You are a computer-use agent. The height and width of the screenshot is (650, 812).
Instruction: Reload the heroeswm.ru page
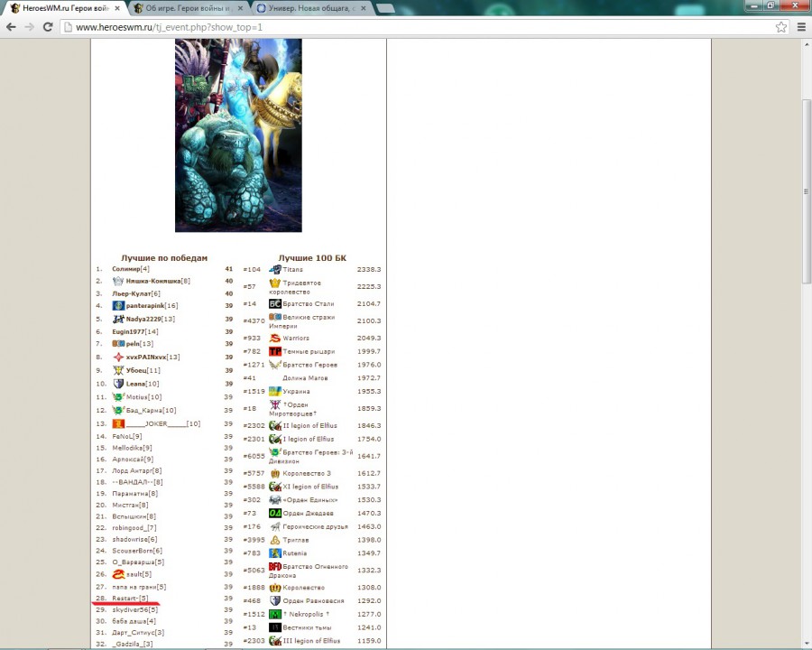[x=48, y=27]
